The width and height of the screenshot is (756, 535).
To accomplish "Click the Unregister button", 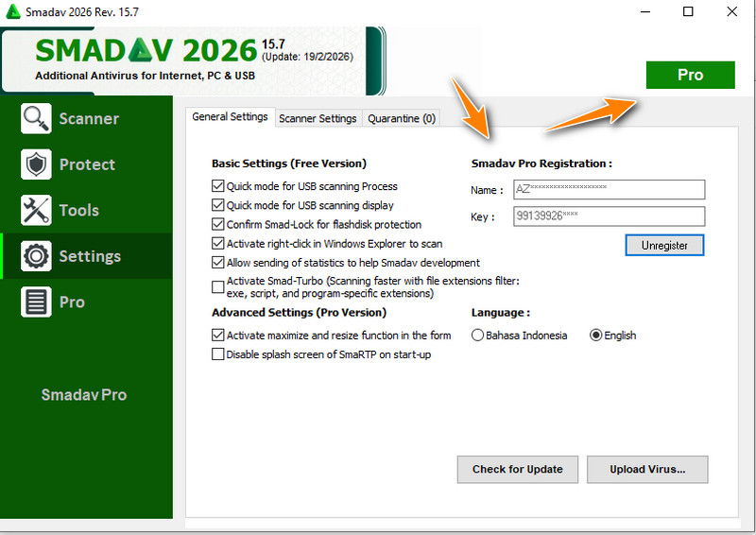I will coord(664,245).
